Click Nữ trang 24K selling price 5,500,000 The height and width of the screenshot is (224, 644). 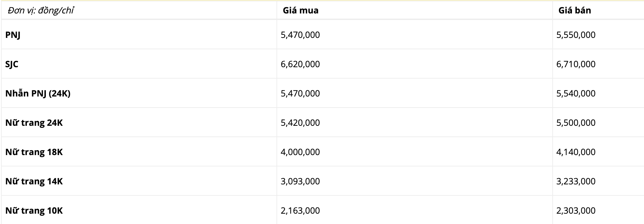[576, 123]
